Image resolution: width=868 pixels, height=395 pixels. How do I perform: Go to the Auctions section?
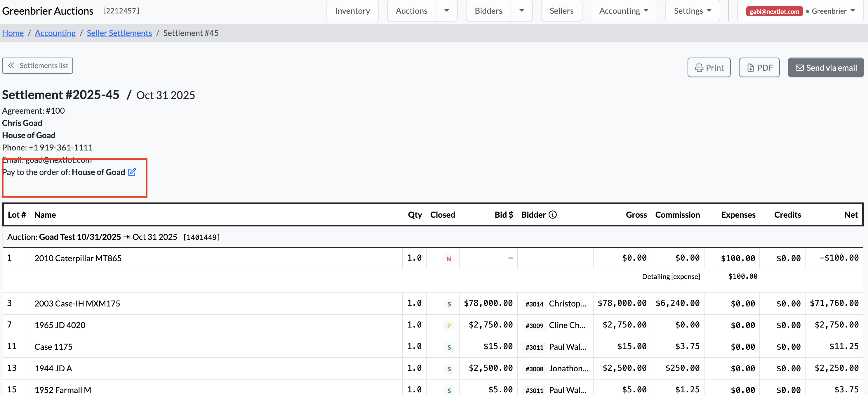411,11
